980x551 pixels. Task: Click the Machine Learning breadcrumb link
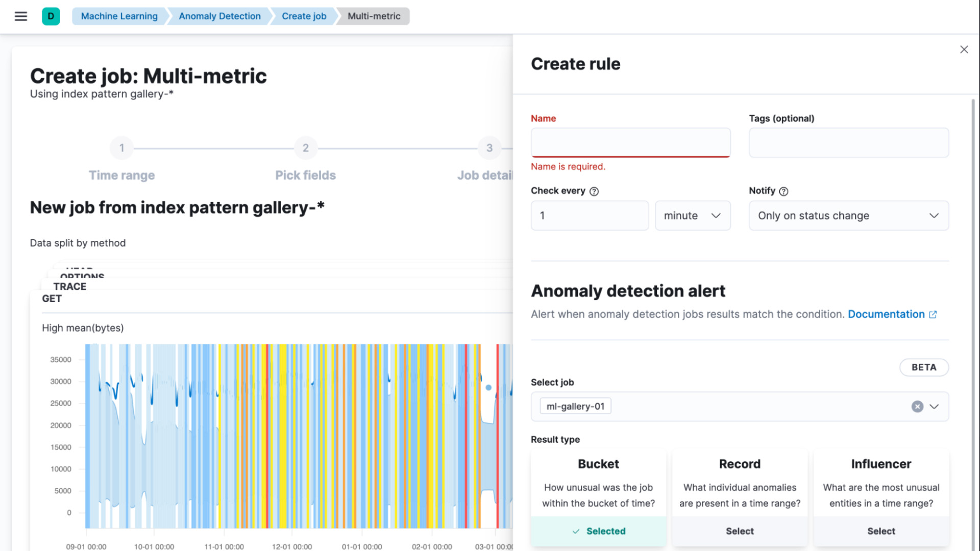[x=119, y=16]
